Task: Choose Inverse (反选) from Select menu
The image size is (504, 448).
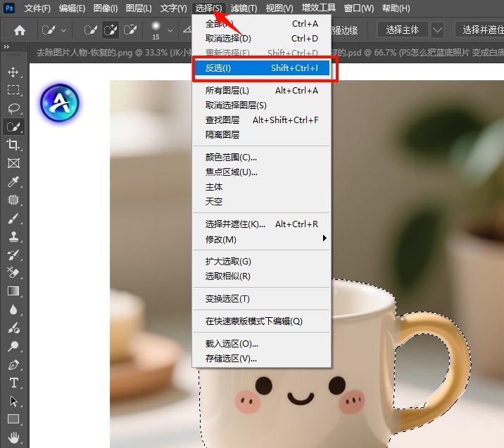Action: (x=263, y=68)
